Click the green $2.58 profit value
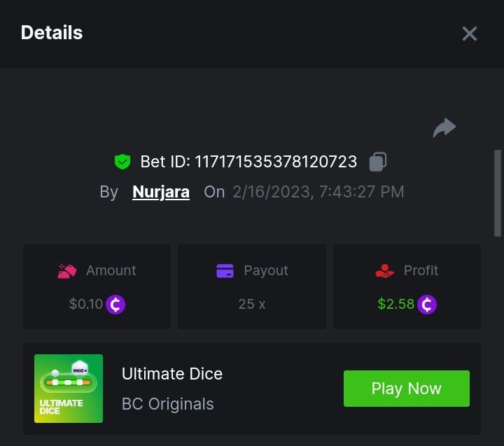Image resolution: width=504 pixels, height=446 pixels. point(396,305)
